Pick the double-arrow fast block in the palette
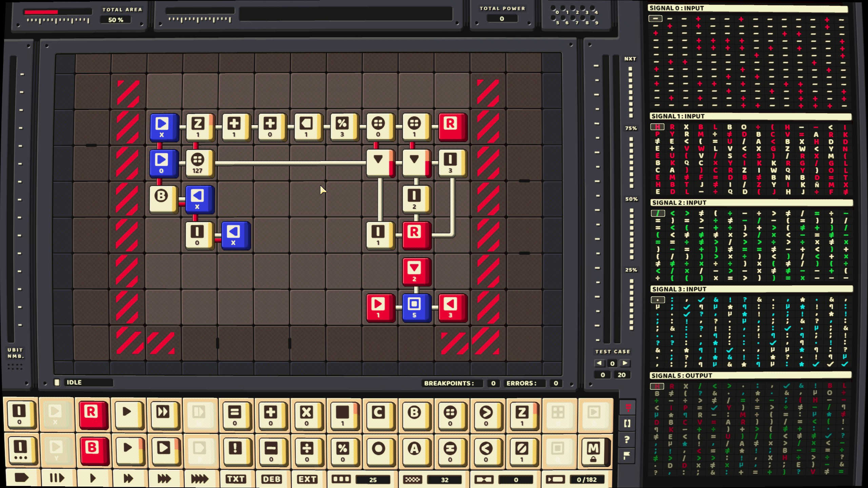The image size is (868, 488). (165, 415)
